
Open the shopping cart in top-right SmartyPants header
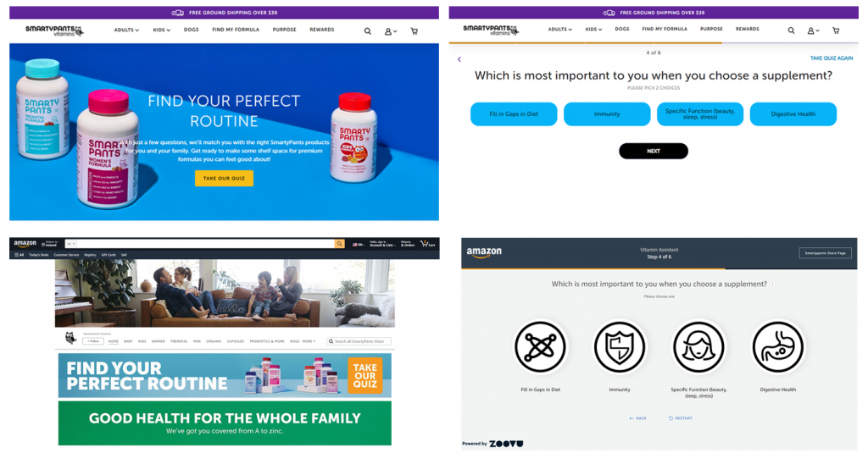[x=836, y=31]
